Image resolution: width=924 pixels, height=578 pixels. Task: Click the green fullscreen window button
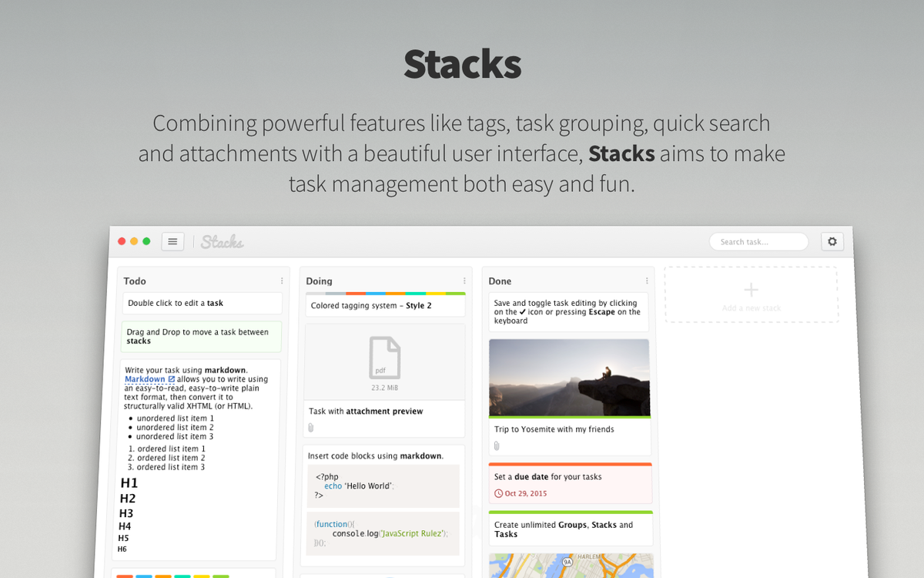(146, 241)
